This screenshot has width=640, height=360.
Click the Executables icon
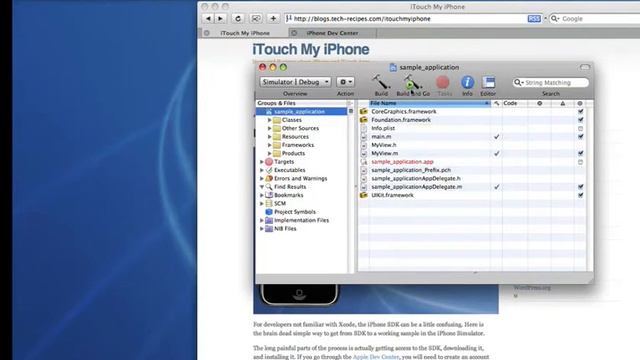coord(269,170)
